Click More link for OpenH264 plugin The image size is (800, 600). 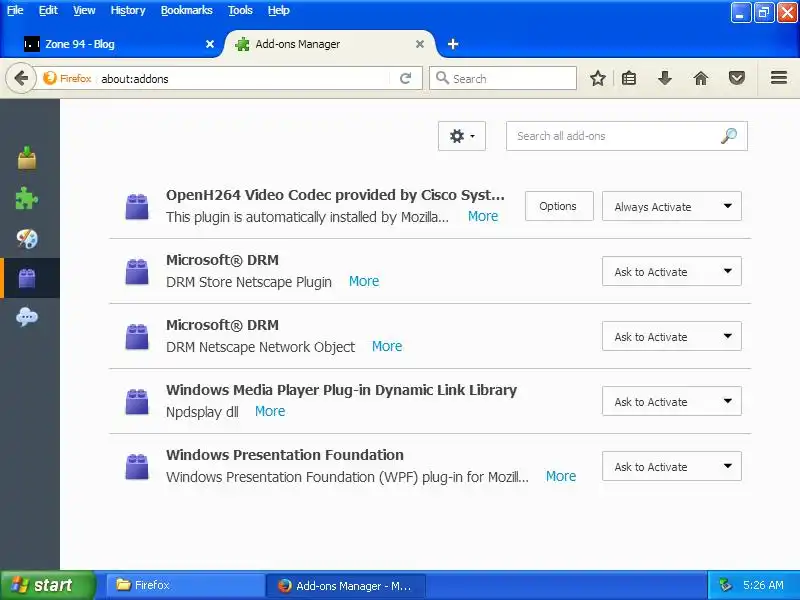[483, 216]
